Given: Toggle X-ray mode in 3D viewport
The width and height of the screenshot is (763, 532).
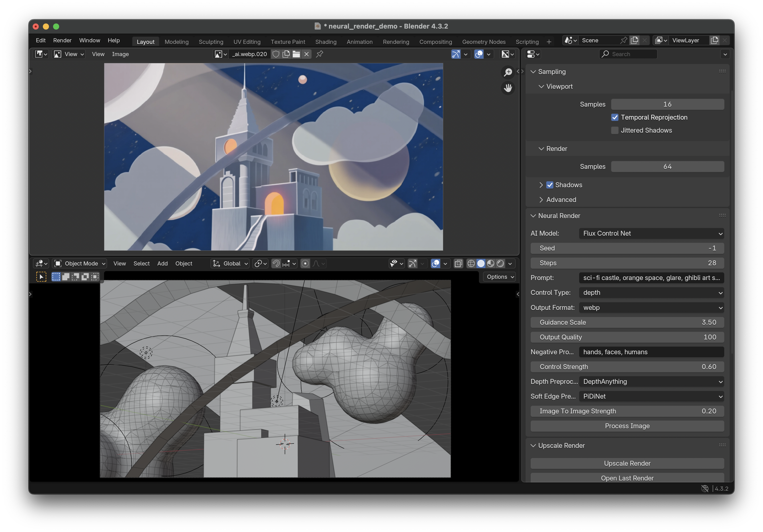Looking at the screenshot, I should pyautogui.click(x=458, y=263).
